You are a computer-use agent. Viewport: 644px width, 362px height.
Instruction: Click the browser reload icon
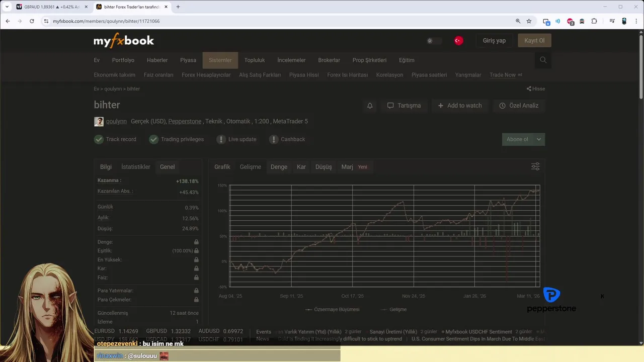tap(32, 21)
